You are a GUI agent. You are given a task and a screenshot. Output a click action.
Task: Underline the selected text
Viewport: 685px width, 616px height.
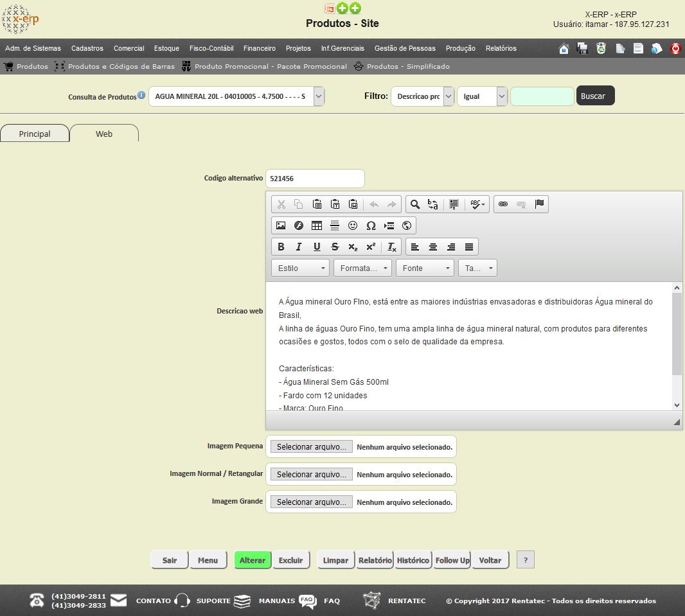317,247
